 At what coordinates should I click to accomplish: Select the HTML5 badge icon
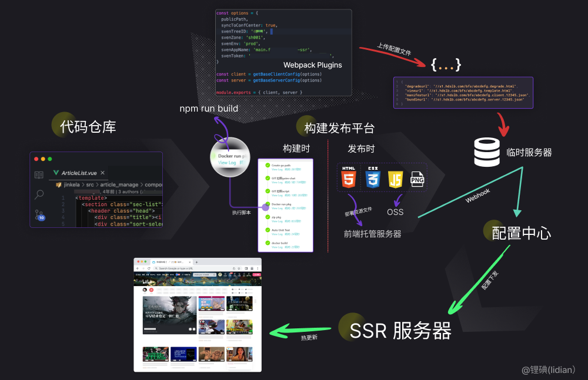pyautogui.click(x=348, y=179)
